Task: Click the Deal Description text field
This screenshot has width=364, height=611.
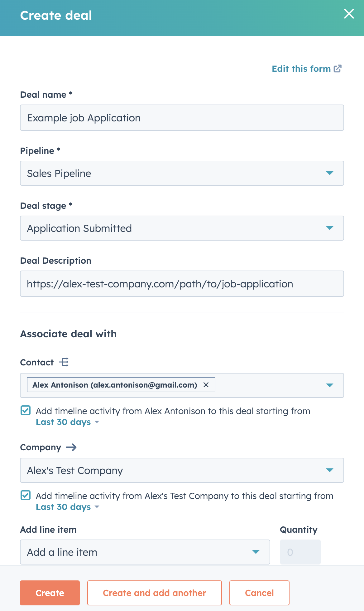Action: pos(182,284)
